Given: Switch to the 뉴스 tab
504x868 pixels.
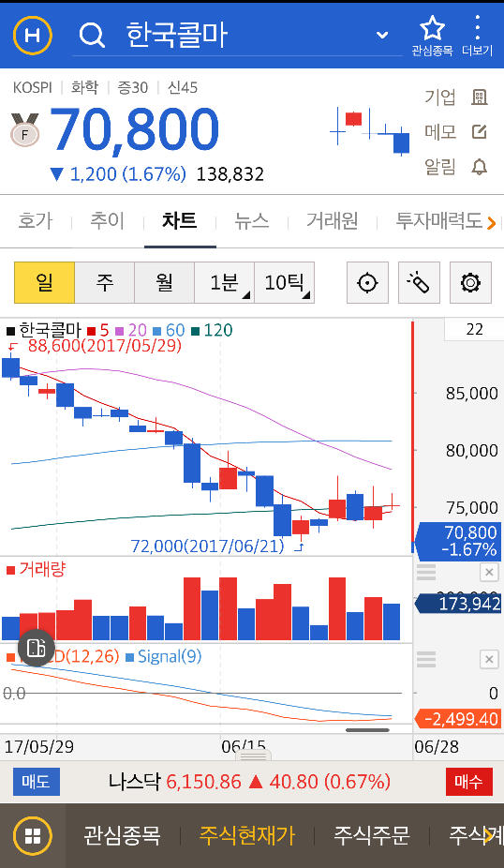Looking at the screenshot, I should click(252, 221).
